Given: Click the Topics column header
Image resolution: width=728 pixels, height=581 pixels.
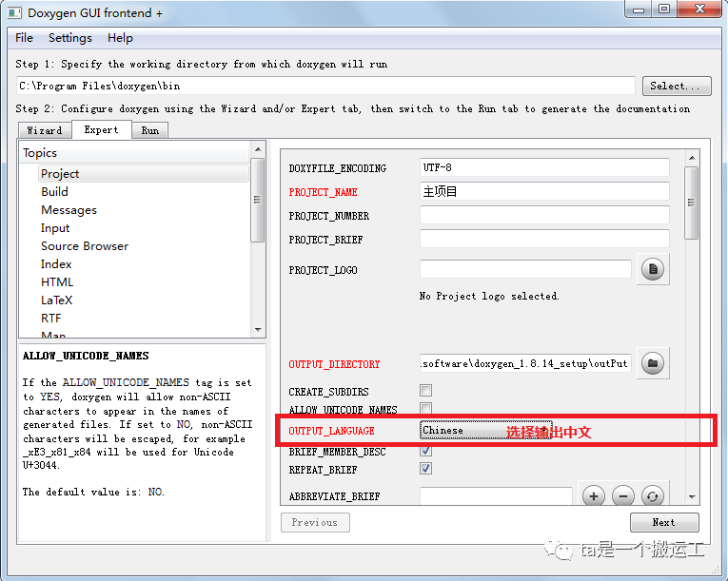Looking at the screenshot, I should point(135,153).
